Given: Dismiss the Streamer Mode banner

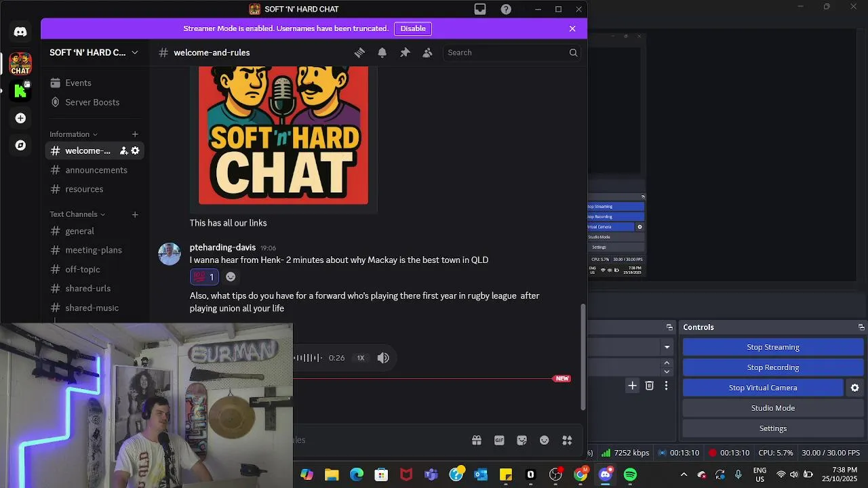Looking at the screenshot, I should click(572, 28).
